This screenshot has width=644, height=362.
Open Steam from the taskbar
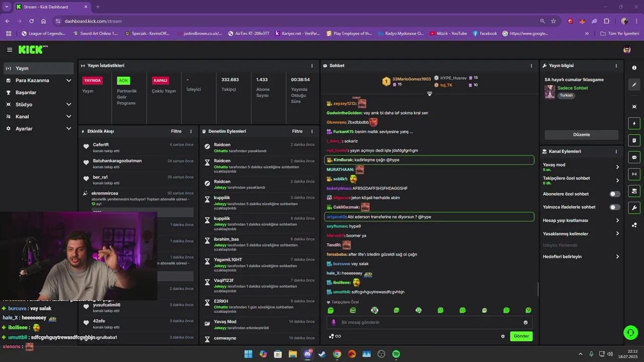322,354
